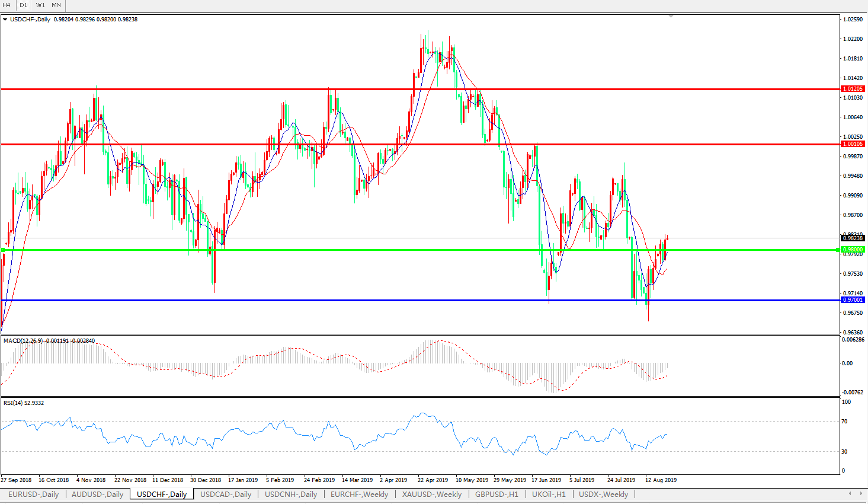Click the RSI(14) indicator label
Viewport: 868px width, 504px height.
coord(13,403)
